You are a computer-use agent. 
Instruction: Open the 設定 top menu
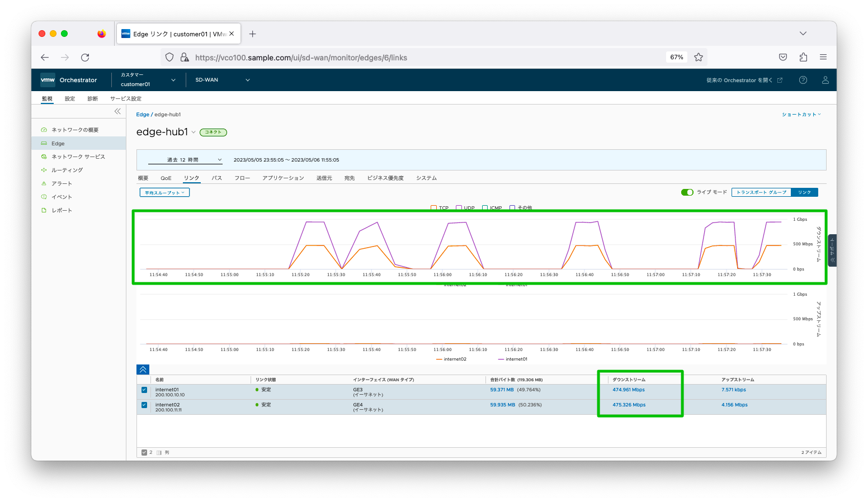coord(70,98)
